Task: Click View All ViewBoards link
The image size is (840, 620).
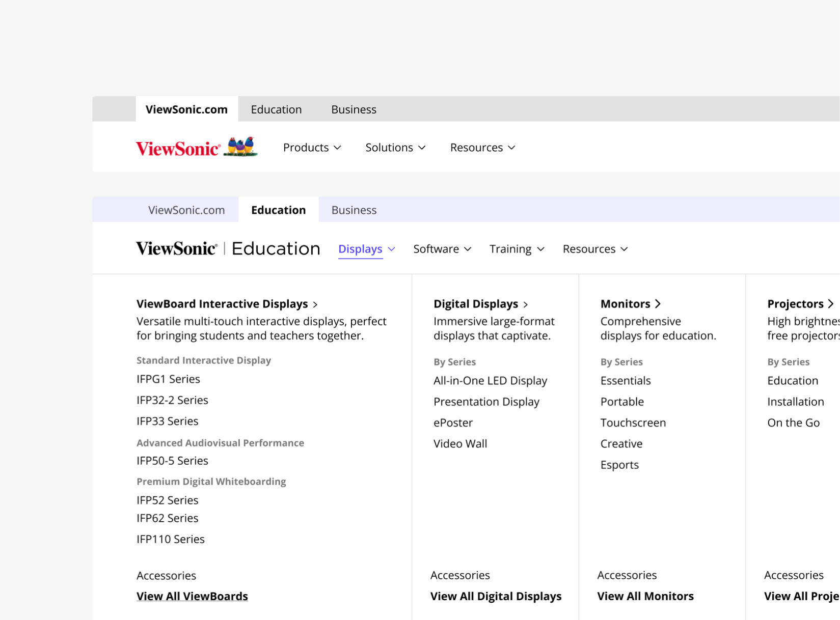Action: pos(192,596)
